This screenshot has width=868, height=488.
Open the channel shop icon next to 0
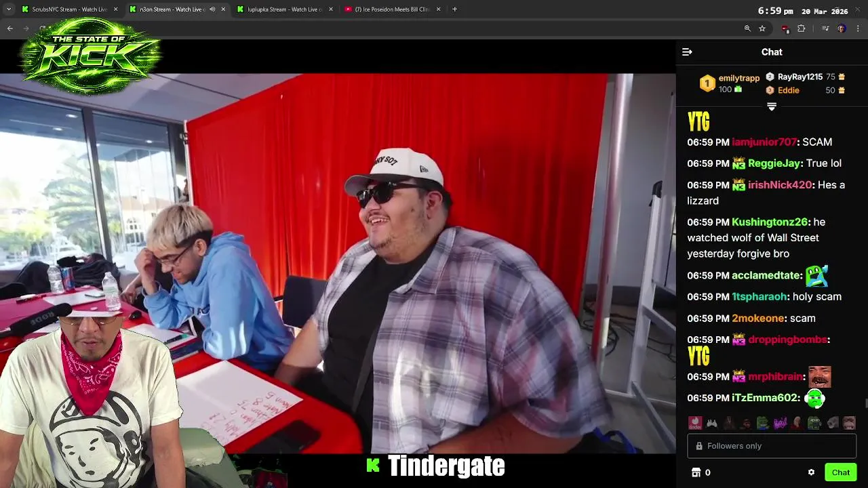pos(696,472)
